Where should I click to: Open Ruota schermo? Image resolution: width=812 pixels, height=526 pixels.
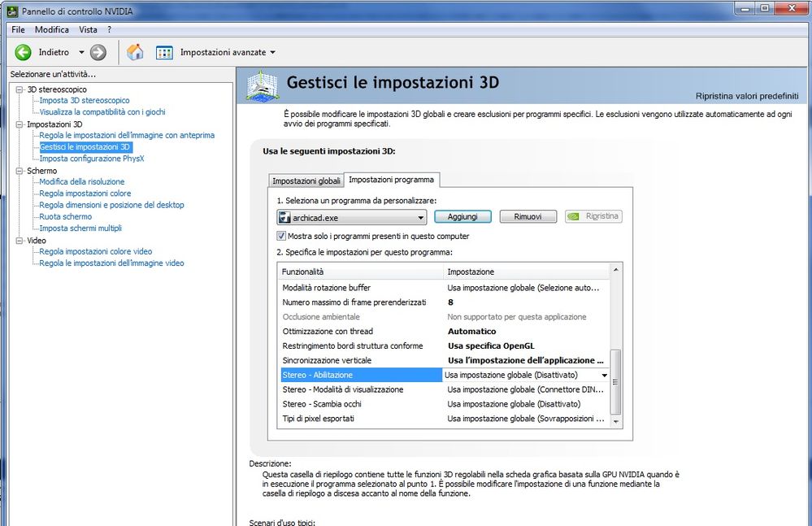pos(65,216)
